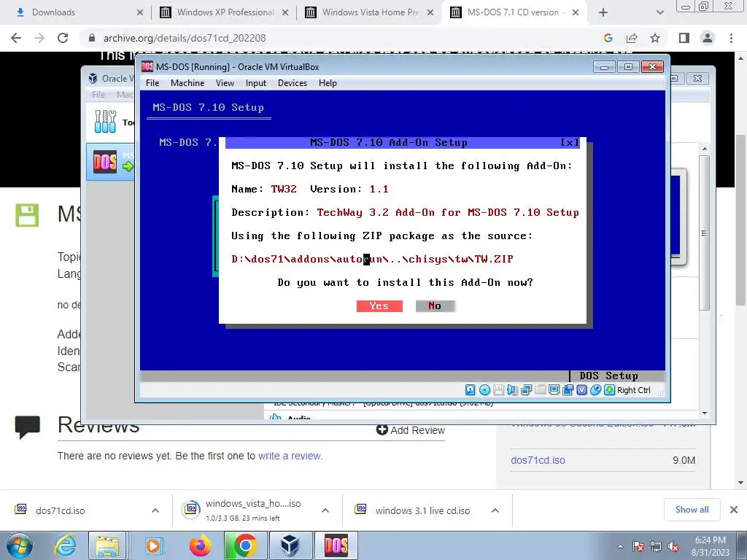Select the DOS virtual machine icon in Manager list
This screenshot has width=747, height=560.
[x=105, y=162]
